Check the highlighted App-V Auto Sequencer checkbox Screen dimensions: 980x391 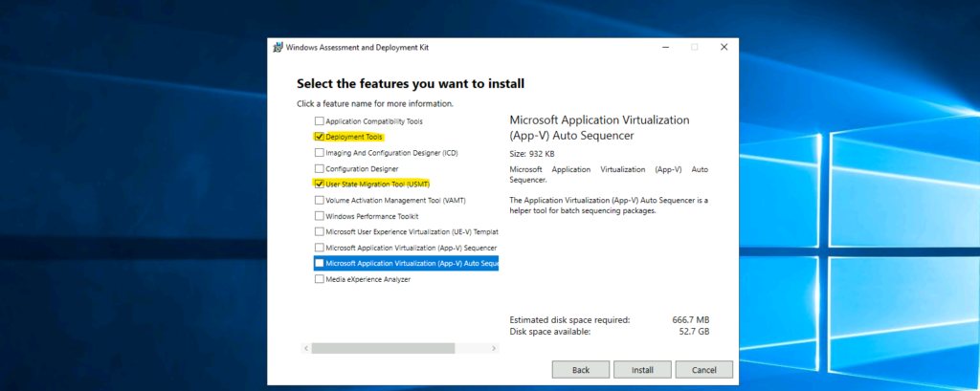(320, 264)
